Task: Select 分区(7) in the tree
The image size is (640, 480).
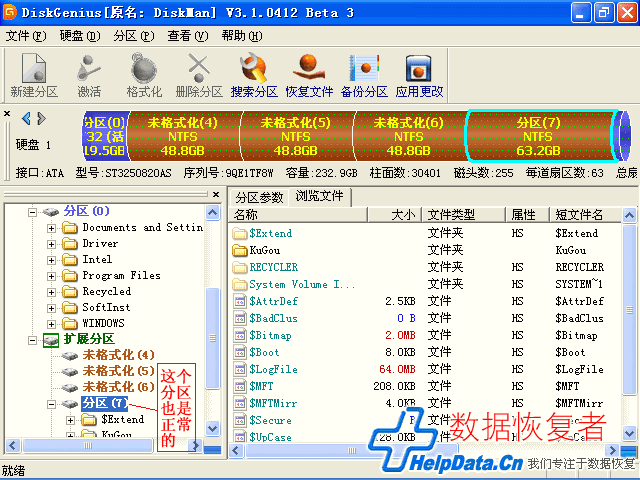Action: coord(104,403)
